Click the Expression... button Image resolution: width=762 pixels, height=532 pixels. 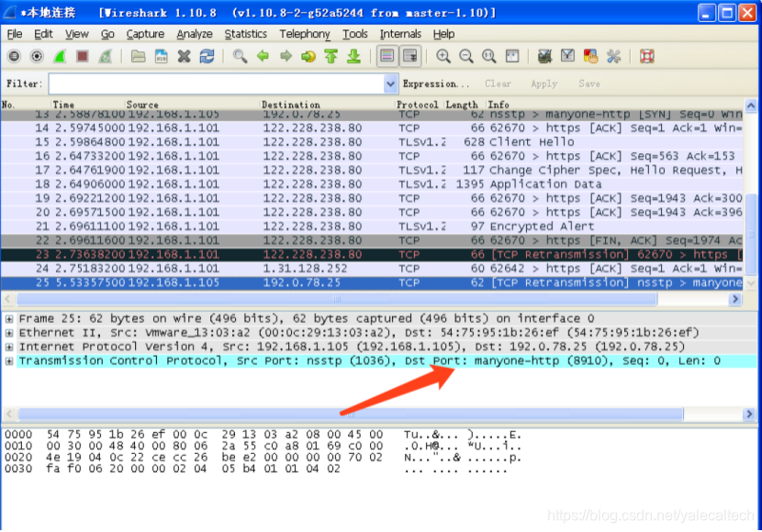coord(435,84)
